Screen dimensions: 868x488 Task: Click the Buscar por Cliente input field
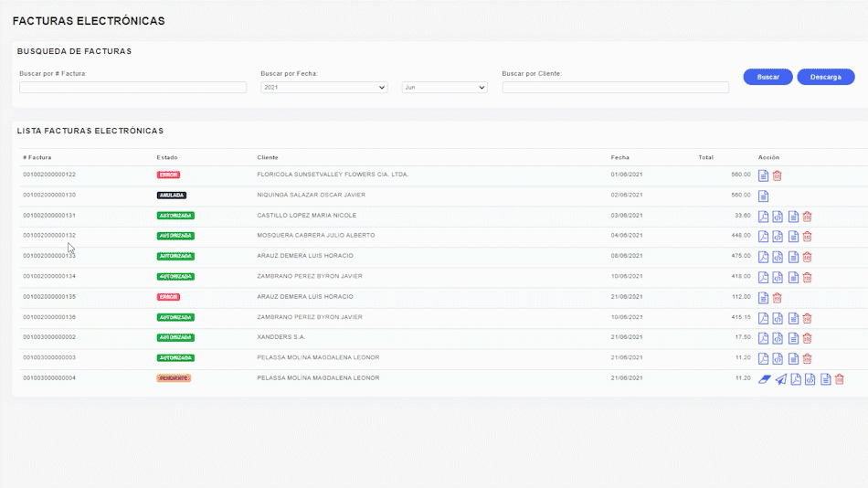615,88
